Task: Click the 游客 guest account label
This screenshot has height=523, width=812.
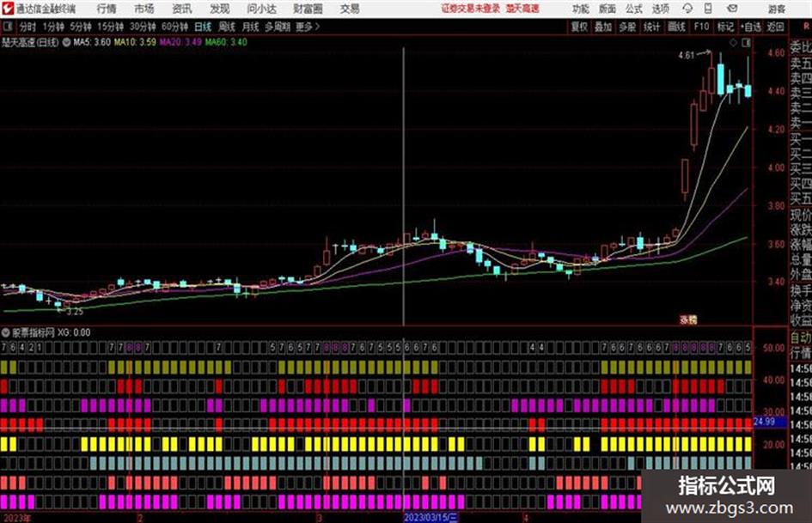Action: tap(776, 9)
